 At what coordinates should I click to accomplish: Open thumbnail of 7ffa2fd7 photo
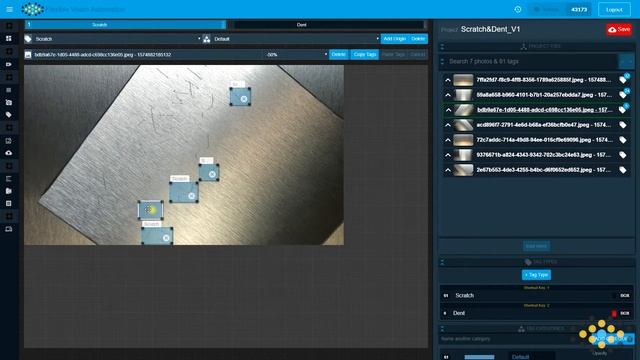463,80
